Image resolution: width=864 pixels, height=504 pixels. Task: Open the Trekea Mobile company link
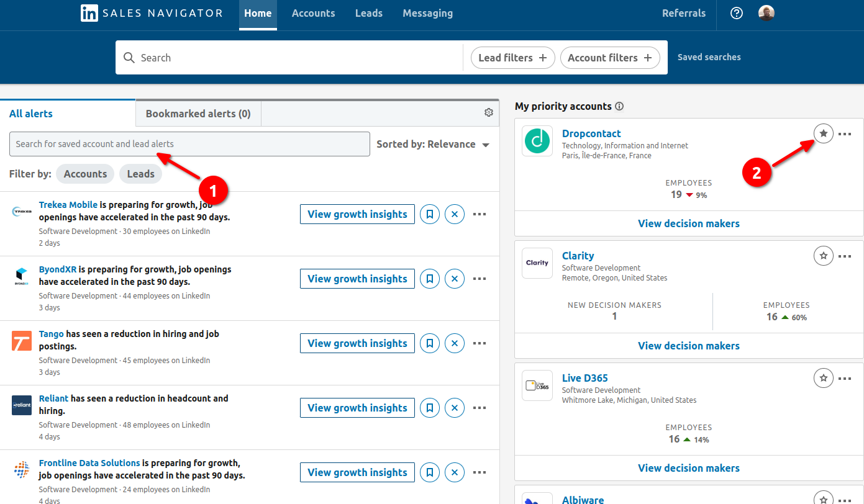coord(68,205)
